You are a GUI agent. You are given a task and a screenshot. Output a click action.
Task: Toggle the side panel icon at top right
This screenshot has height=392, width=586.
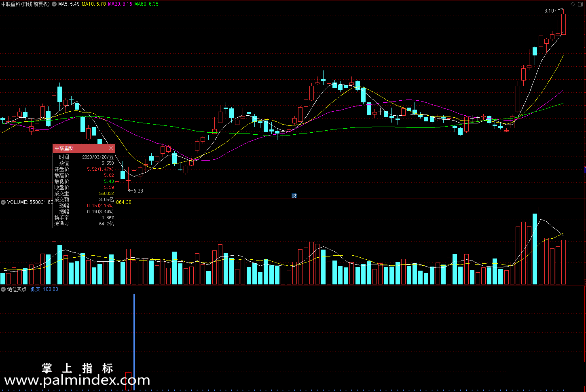(581, 4)
